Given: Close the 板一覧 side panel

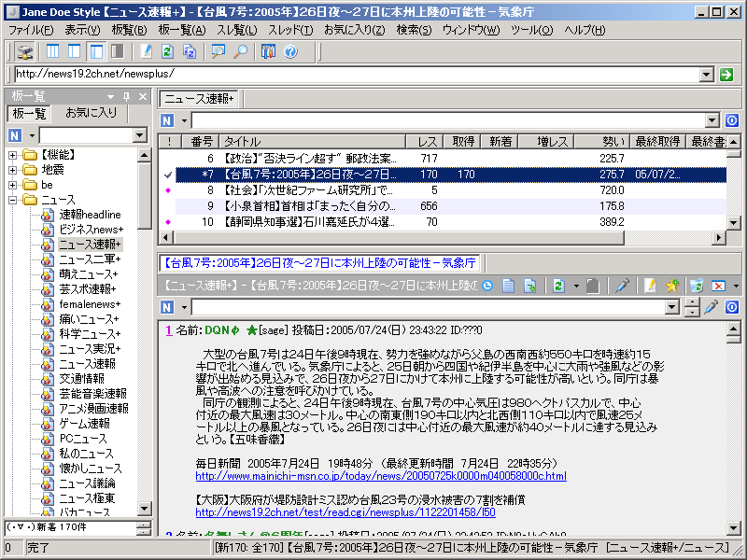Looking at the screenshot, I should [143, 97].
